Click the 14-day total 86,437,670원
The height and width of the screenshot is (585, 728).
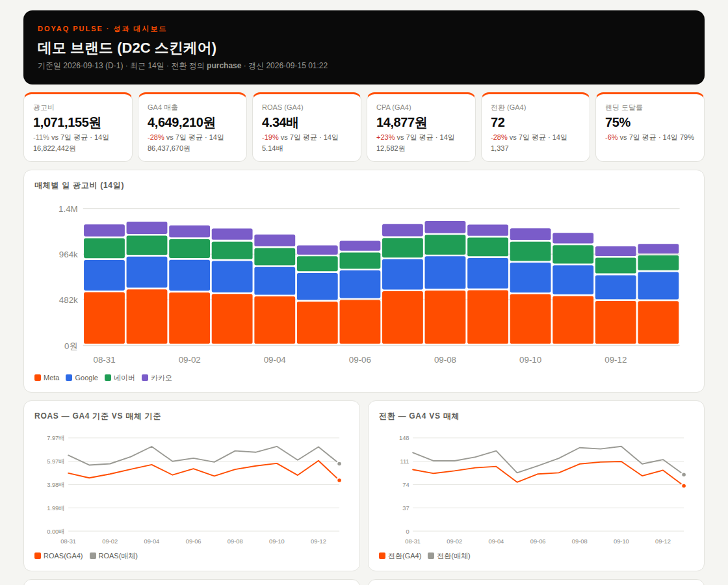(168, 149)
